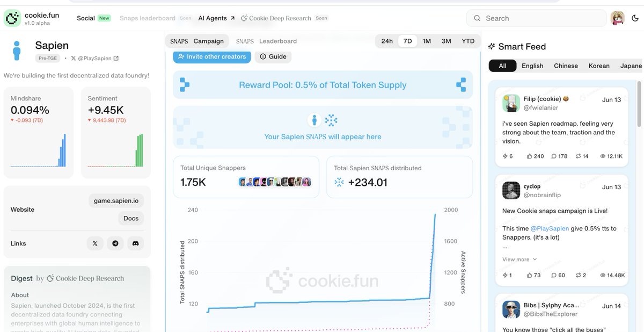Click Invite other creators button
The height and width of the screenshot is (332, 644).
(x=212, y=56)
